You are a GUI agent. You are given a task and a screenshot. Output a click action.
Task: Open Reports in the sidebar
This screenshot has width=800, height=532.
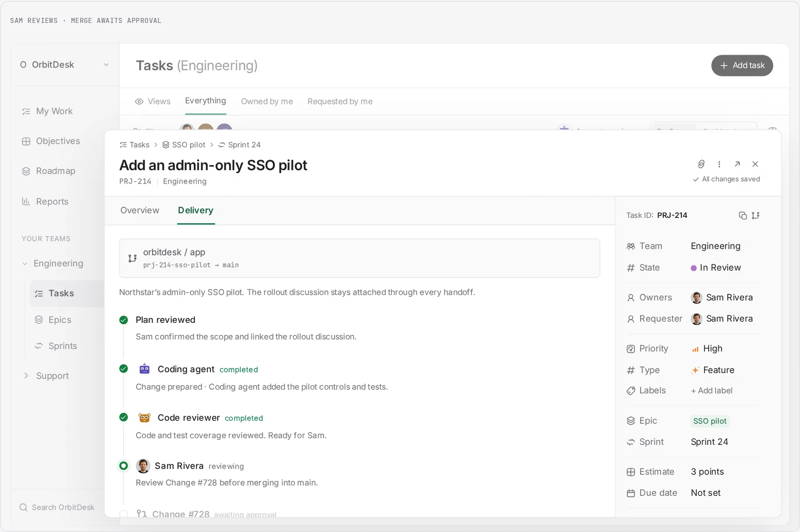pyautogui.click(x=45, y=202)
